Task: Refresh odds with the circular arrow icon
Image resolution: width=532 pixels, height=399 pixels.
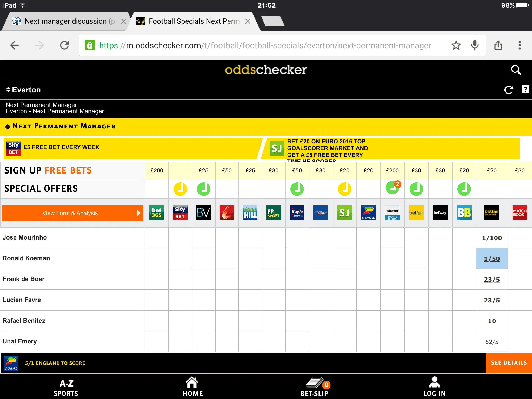Action: [509, 90]
